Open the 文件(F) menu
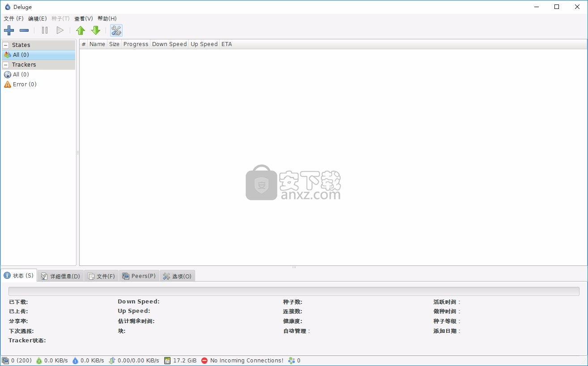Viewport: 588px width, 366px height. pos(13,18)
